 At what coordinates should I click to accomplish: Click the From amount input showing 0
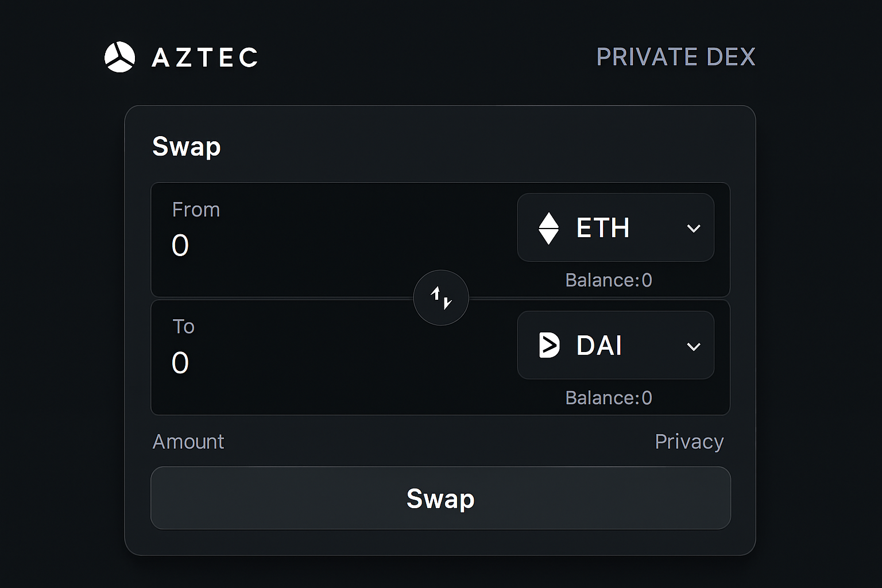click(180, 245)
